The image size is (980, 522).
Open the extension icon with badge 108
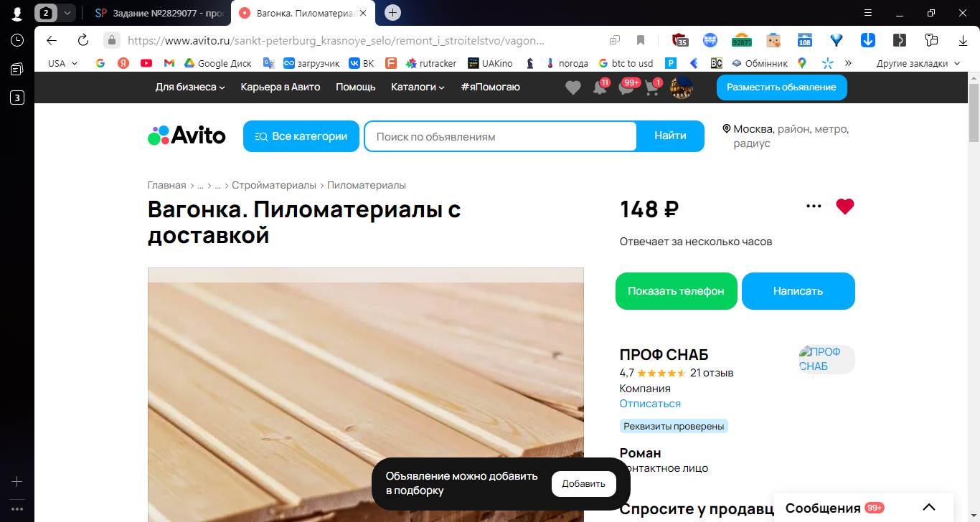click(x=805, y=40)
